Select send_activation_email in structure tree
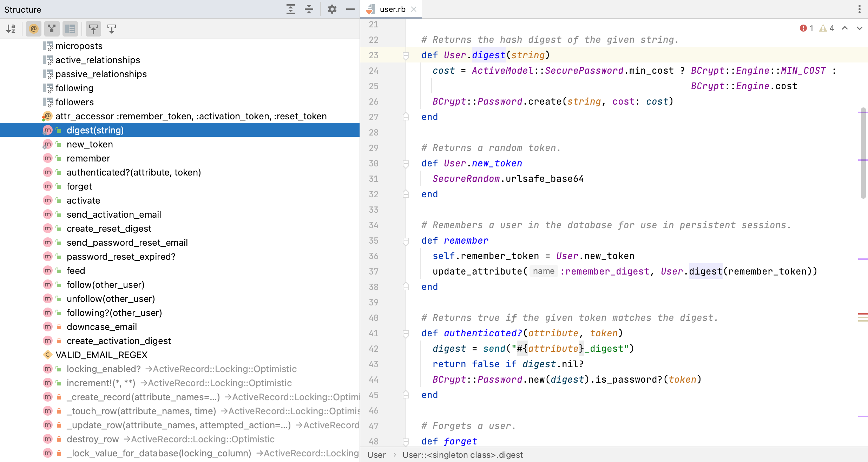This screenshot has height=462, width=868. coord(114,214)
